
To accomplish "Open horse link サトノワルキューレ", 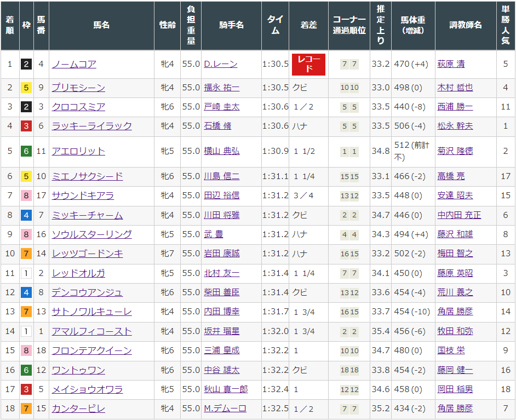I will (x=92, y=312).
